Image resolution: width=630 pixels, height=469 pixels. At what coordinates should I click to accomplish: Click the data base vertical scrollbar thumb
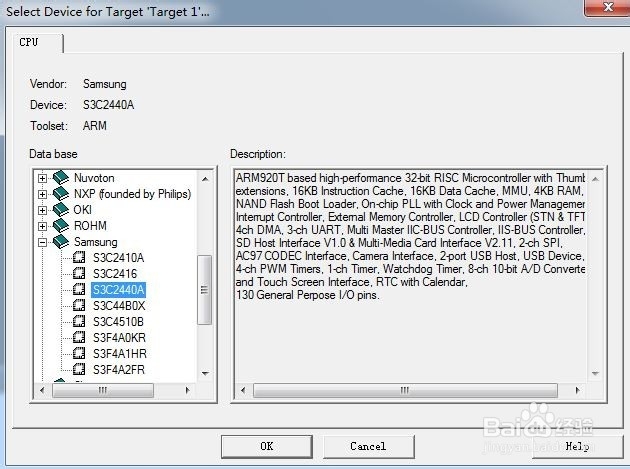point(205,290)
